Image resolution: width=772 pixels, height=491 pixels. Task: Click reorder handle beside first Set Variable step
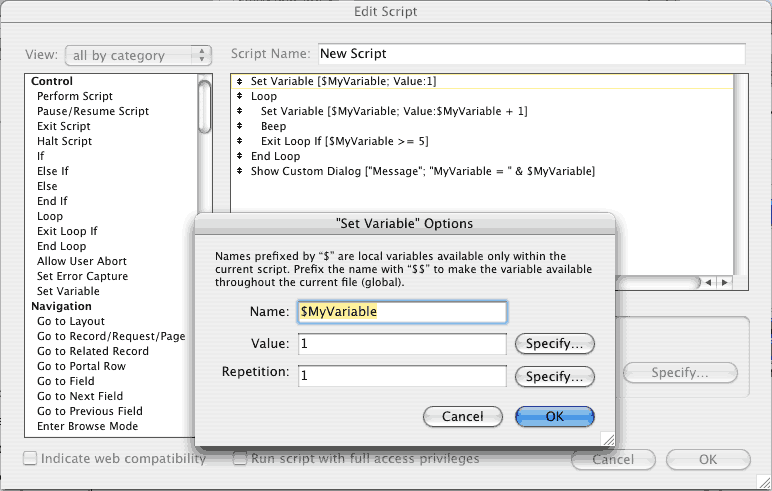pos(239,81)
